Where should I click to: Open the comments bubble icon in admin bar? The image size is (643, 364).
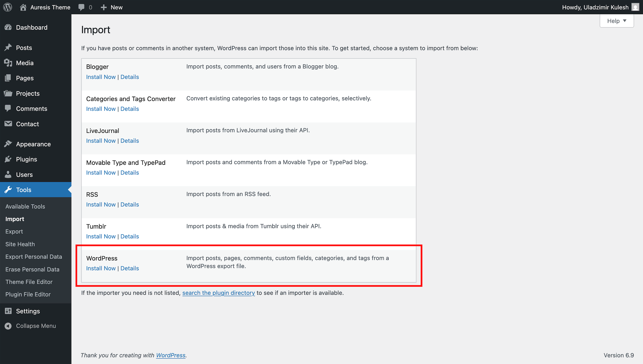[81, 7]
